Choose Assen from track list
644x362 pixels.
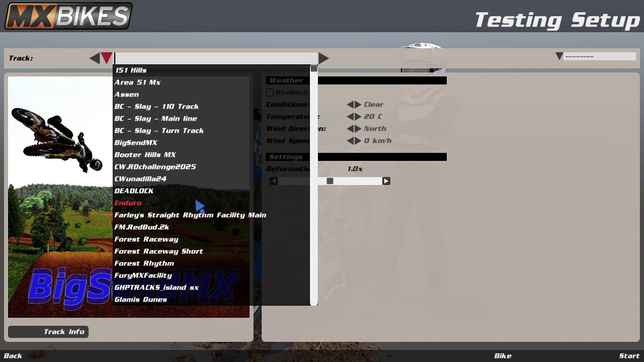click(x=126, y=95)
